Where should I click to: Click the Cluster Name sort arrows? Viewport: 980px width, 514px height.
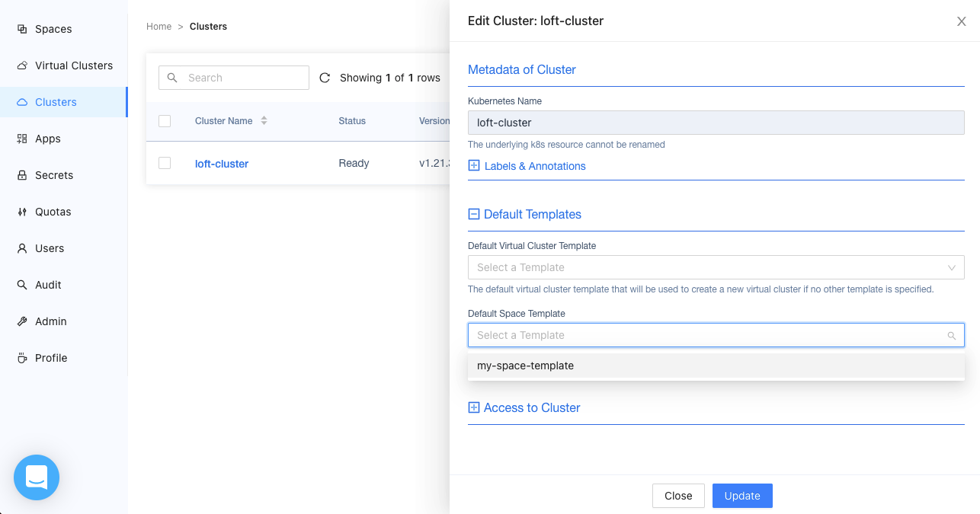click(x=264, y=121)
